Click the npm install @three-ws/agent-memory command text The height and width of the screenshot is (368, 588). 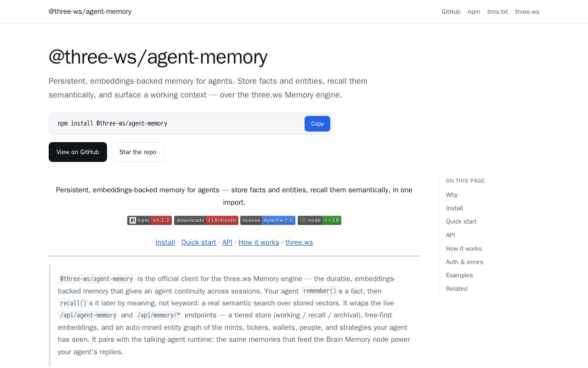click(x=113, y=124)
